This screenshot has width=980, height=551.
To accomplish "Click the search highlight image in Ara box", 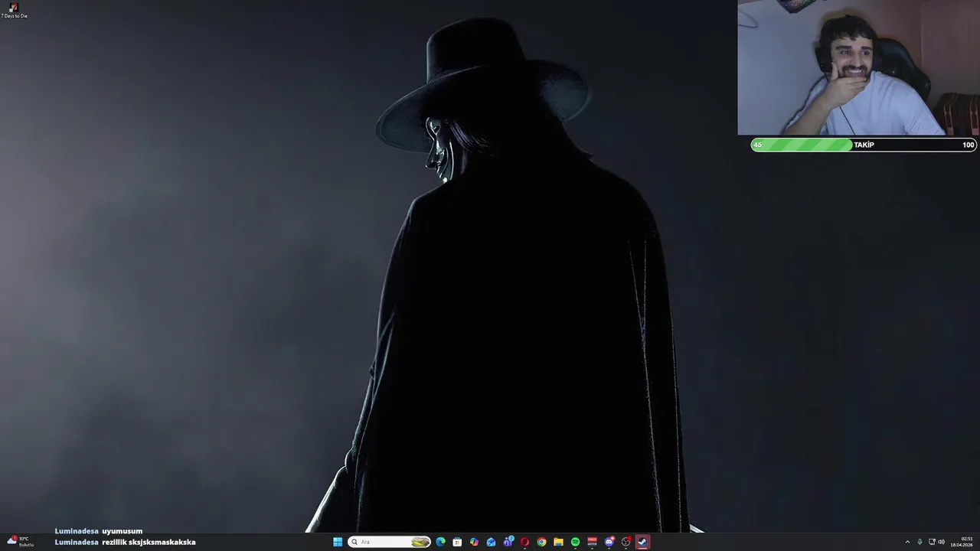I will [x=420, y=542].
